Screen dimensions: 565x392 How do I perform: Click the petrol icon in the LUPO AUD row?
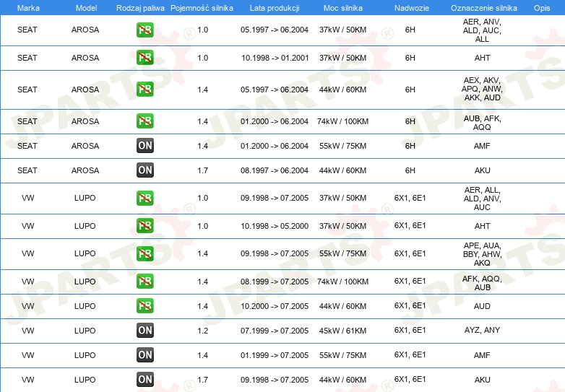(145, 305)
